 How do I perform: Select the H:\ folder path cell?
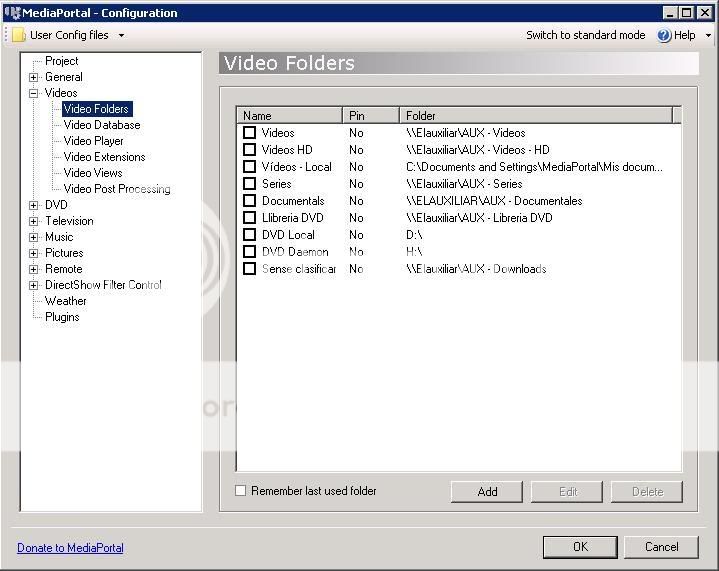click(414, 252)
